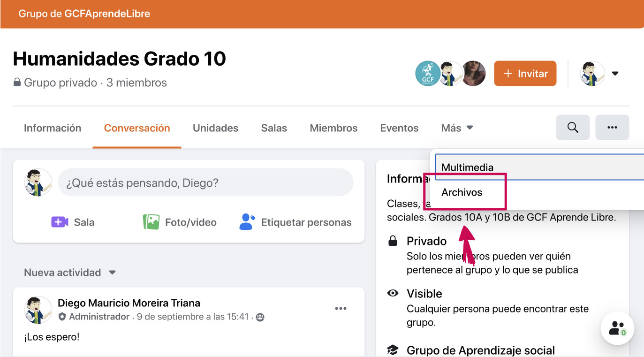This screenshot has width=644, height=357.
Task: Click the members audience icon beside post time
Action: pos(260,317)
